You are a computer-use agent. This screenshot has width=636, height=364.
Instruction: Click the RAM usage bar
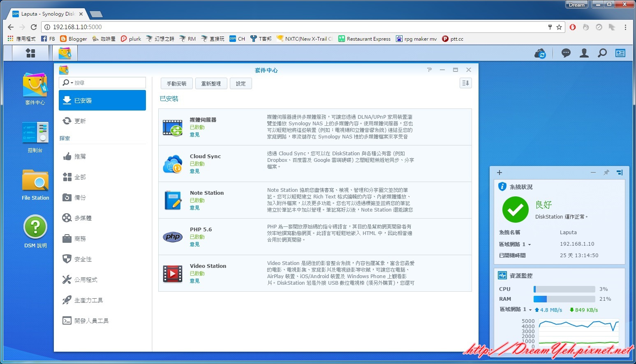tap(564, 299)
